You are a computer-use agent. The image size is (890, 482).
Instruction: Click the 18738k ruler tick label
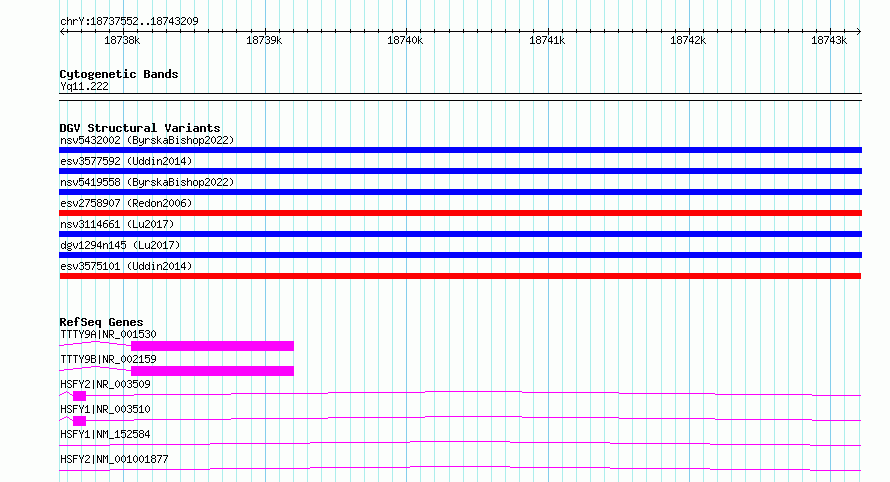(x=122, y=40)
